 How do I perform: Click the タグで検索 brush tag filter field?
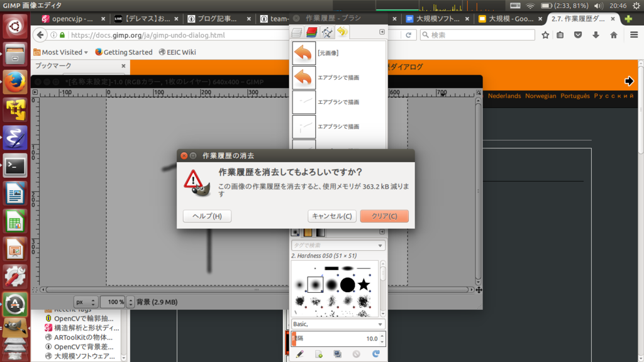click(333, 246)
